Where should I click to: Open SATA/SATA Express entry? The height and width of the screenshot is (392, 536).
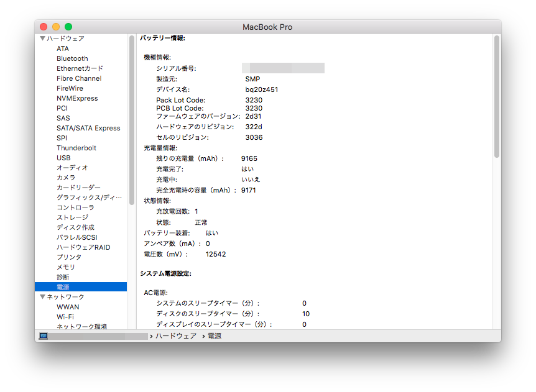[x=88, y=128]
